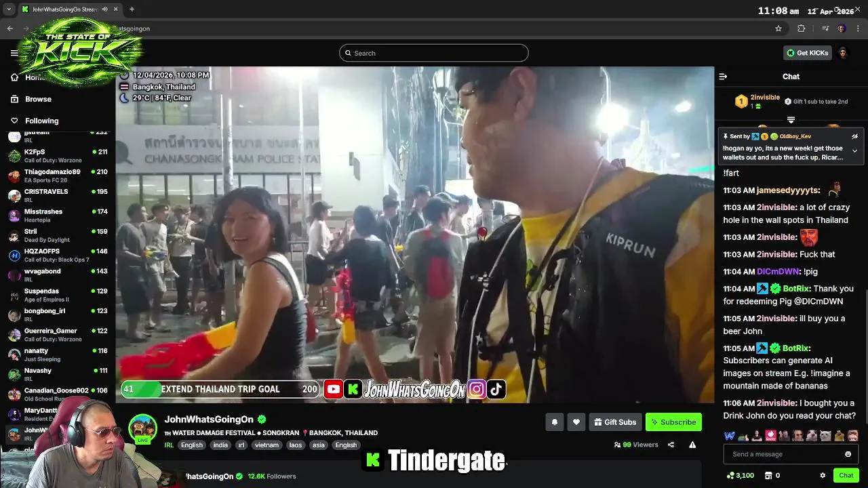The image size is (868, 488).
Task: Expand the pinned message chevron
Action: (854, 150)
